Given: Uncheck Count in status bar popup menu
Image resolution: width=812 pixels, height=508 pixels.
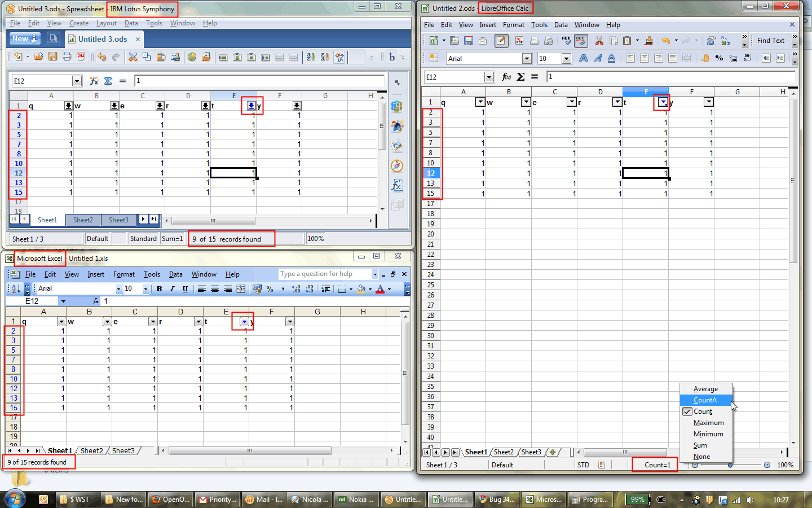Looking at the screenshot, I should [x=703, y=411].
